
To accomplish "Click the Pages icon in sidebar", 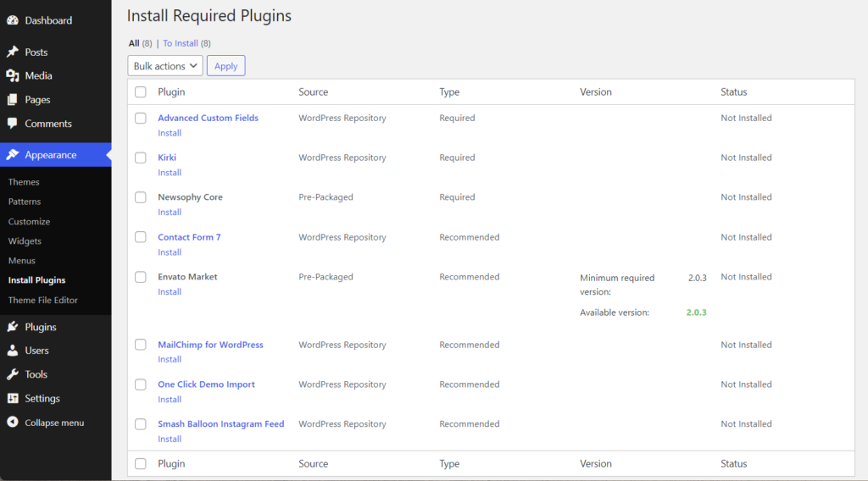I will pyautogui.click(x=13, y=100).
